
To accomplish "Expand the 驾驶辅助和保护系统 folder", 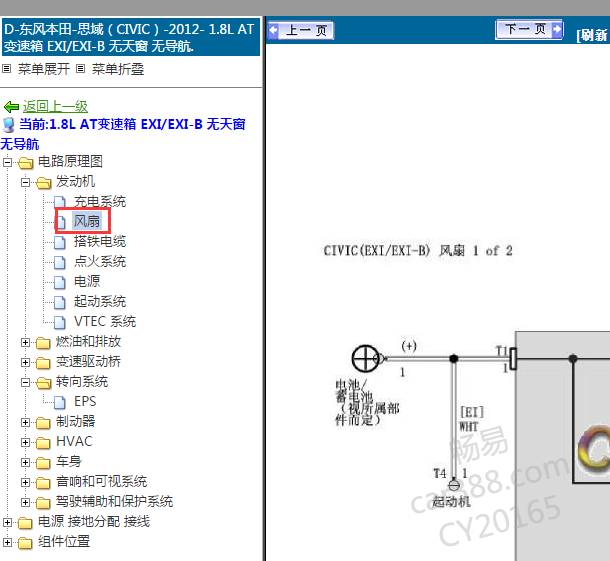I will 25,502.
